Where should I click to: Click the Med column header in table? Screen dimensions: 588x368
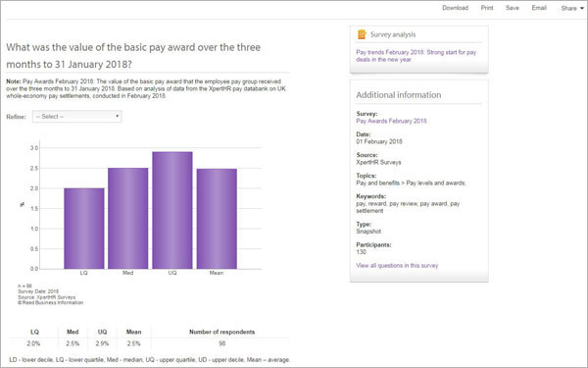click(73, 332)
